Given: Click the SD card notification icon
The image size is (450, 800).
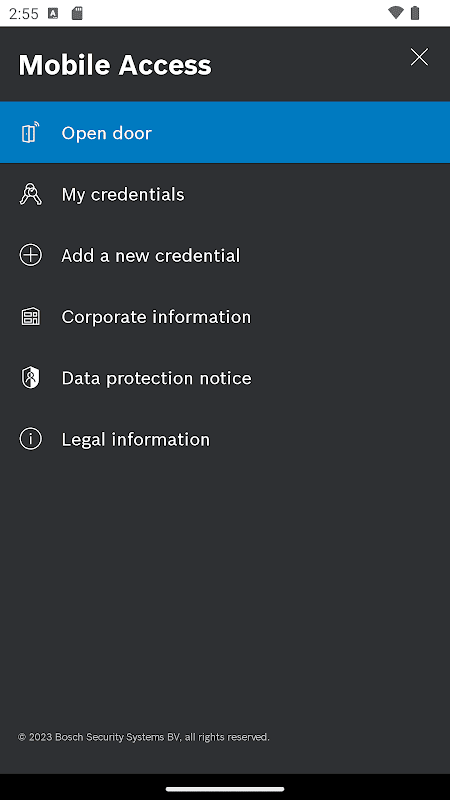Looking at the screenshot, I should 77,13.
